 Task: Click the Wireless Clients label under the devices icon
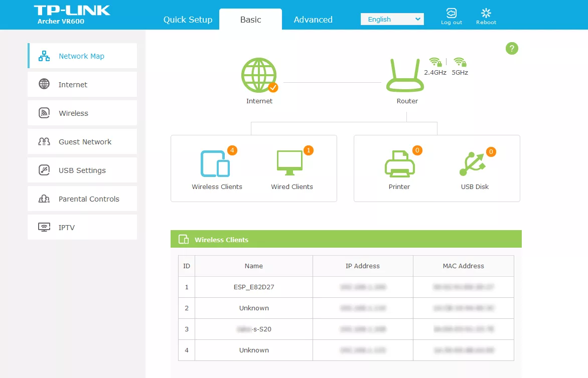217,186
